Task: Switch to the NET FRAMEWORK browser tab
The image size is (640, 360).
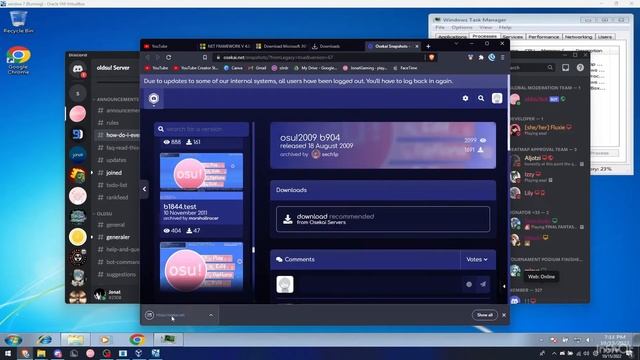Action: click(x=225, y=46)
